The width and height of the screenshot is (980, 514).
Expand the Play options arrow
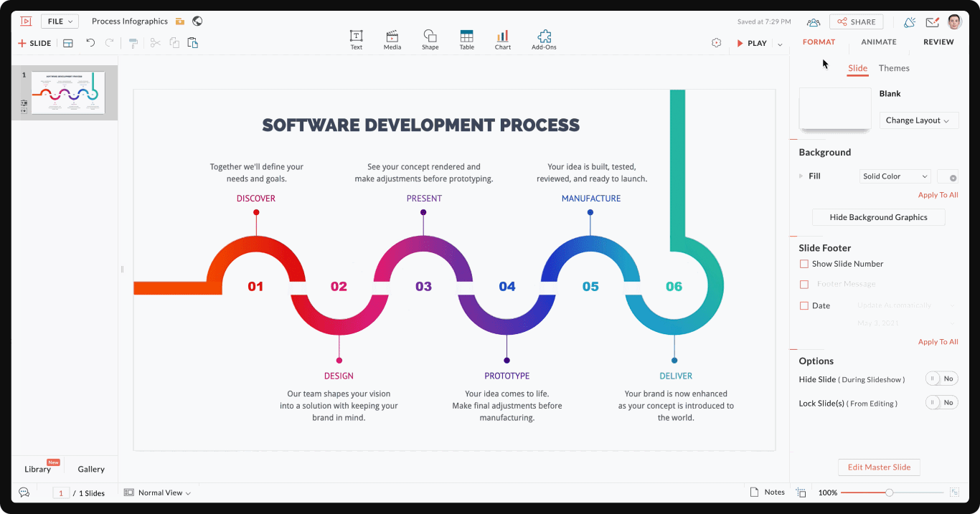coord(780,44)
